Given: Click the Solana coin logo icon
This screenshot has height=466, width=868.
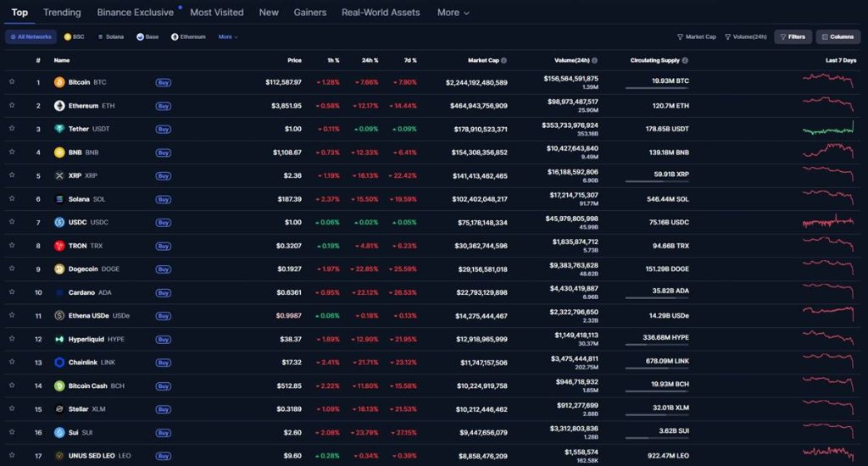Looking at the screenshot, I should tap(59, 199).
